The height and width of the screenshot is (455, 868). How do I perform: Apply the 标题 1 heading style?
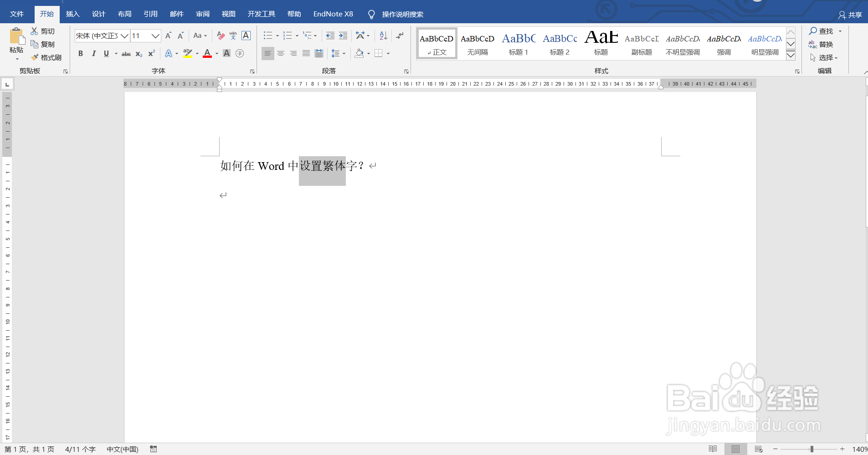tap(519, 44)
